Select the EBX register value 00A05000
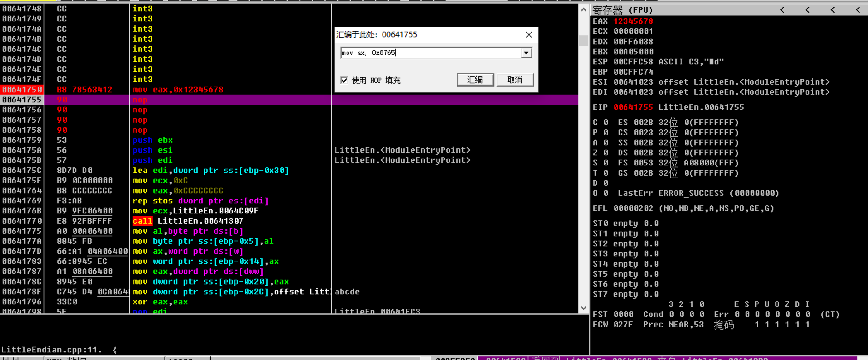Screen dimensions: 868x360 point(633,52)
